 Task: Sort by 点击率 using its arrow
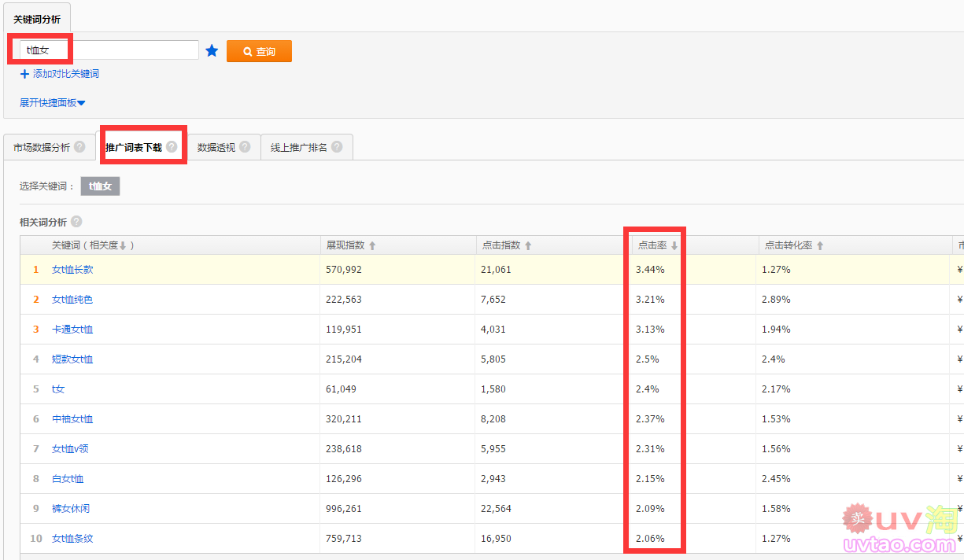click(x=674, y=246)
